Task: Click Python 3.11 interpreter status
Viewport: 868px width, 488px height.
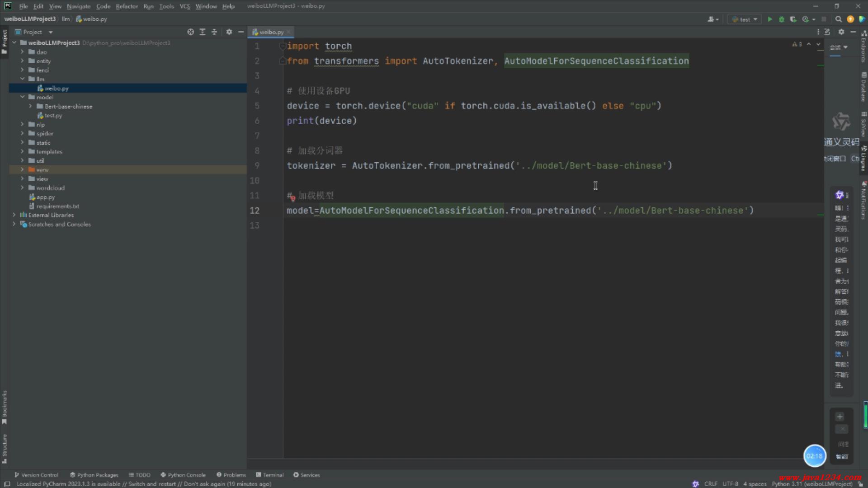Action: pos(811,484)
